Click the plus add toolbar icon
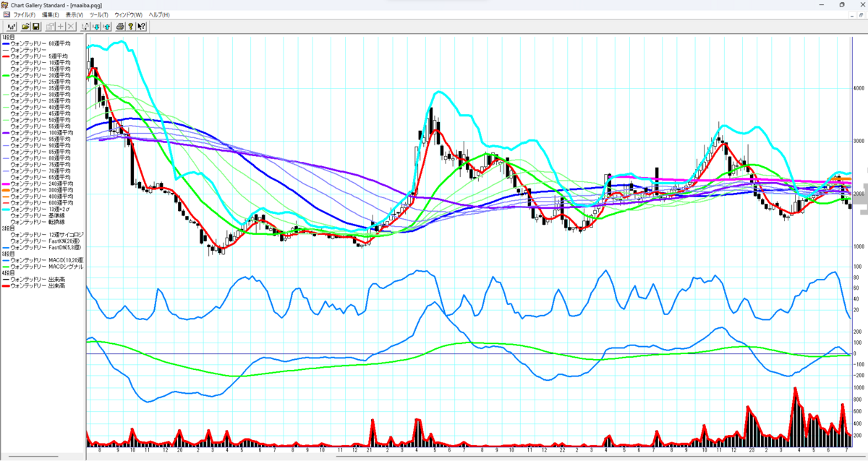 pos(61,27)
